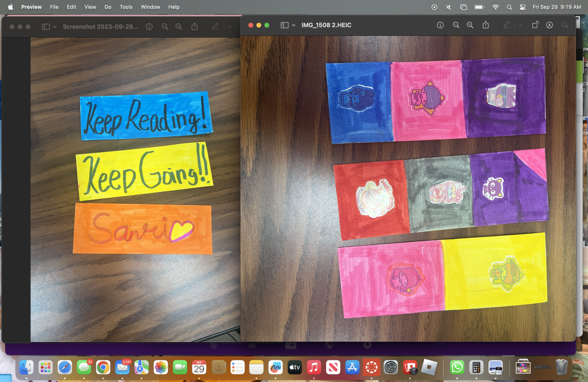
Task: Click the Screenshot 2023-09-29 window title
Action: [x=101, y=27]
